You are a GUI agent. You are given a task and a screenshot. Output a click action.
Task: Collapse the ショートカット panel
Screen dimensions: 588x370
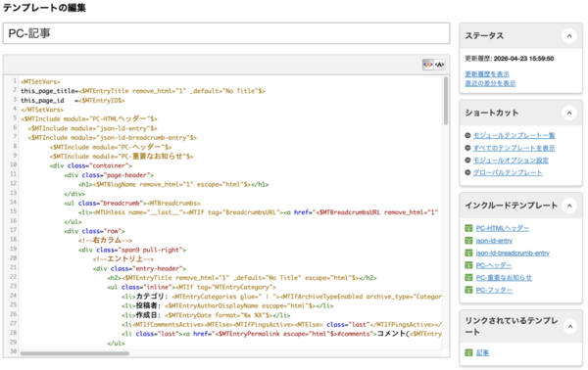pyautogui.click(x=569, y=114)
